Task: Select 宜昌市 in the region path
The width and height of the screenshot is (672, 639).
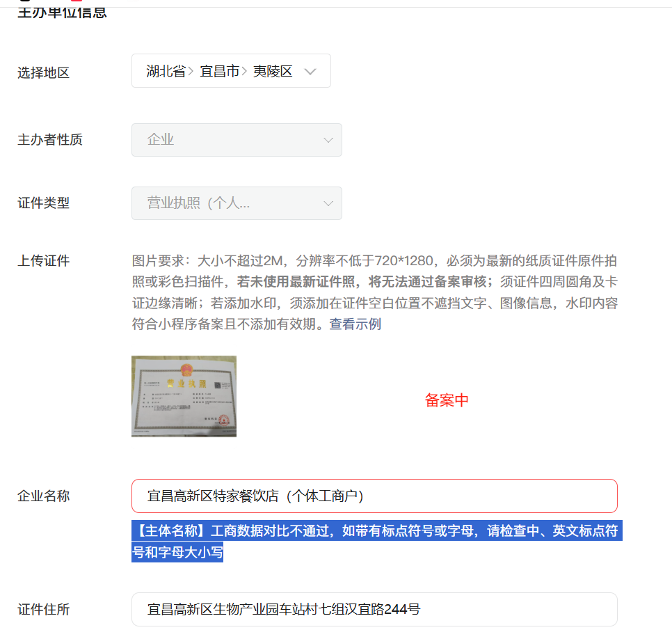Action: [220, 70]
